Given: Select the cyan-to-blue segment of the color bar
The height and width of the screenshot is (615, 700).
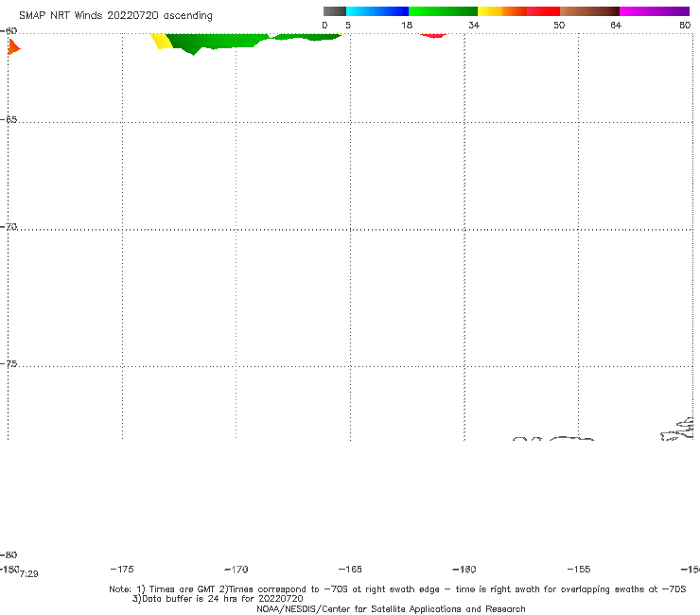Looking at the screenshot, I should [x=377, y=11].
